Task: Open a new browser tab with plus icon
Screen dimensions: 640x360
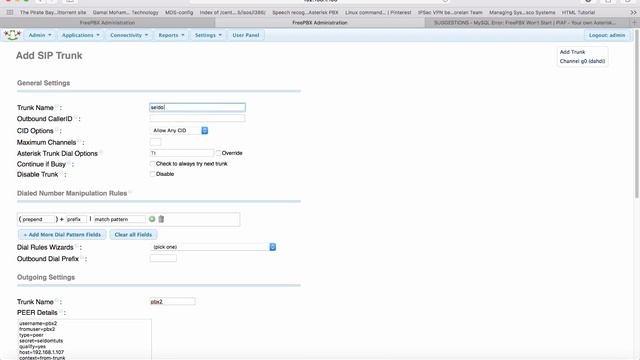Action: click(x=634, y=23)
